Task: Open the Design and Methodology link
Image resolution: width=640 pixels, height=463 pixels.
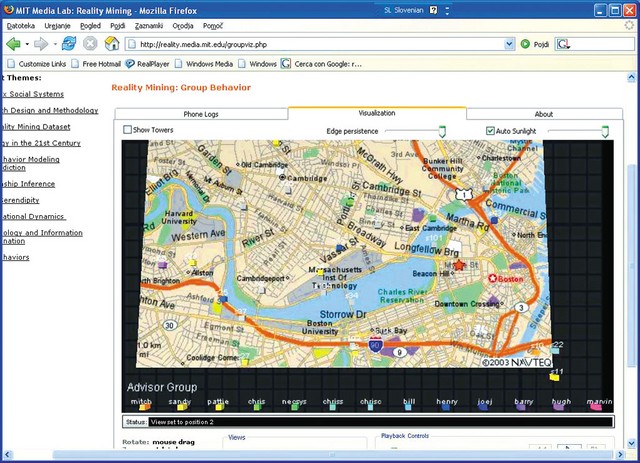Action: (50, 110)
